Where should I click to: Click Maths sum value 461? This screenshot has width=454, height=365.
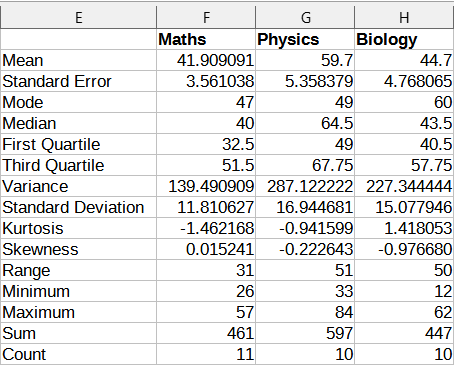pos(206,333)
